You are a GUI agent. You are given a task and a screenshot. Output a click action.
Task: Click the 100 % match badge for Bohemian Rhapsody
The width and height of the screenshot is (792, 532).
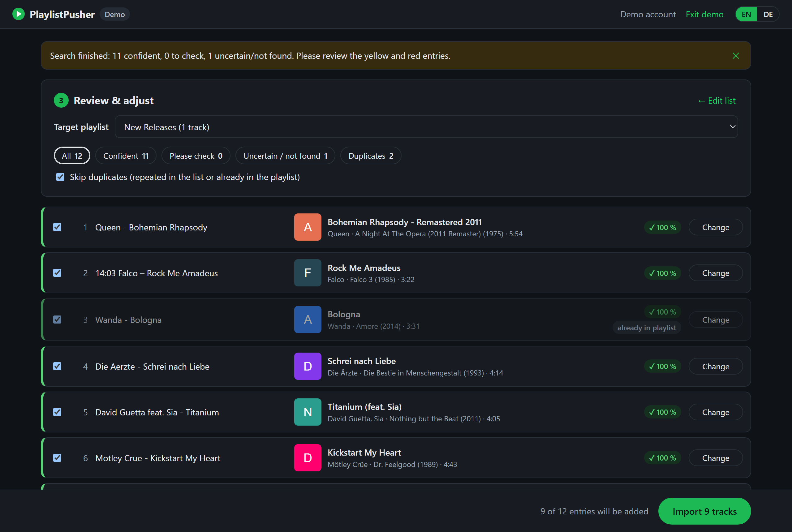coord(662,227)
